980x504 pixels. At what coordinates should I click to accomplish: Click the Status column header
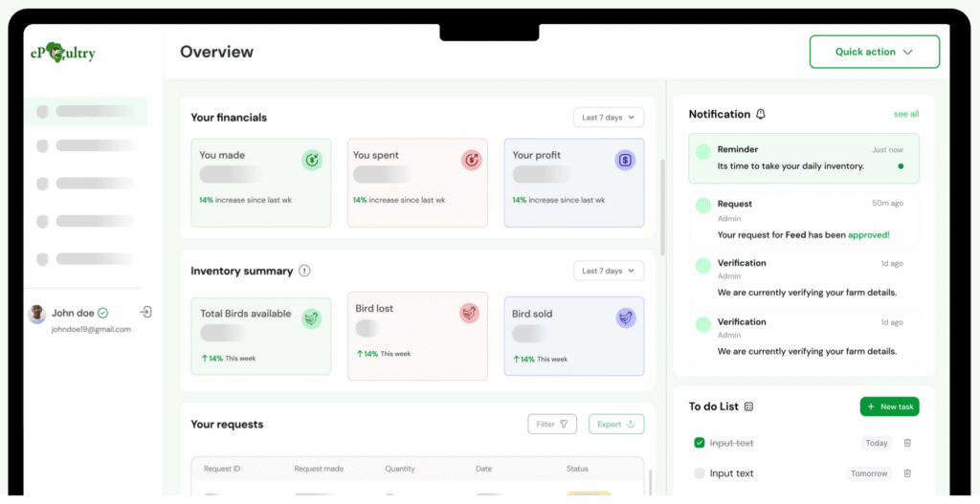tap(577, 469)
